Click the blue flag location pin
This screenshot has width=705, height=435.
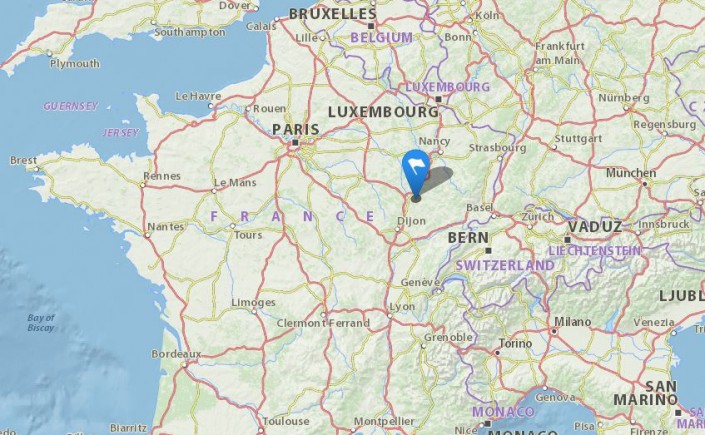(416, 175)
